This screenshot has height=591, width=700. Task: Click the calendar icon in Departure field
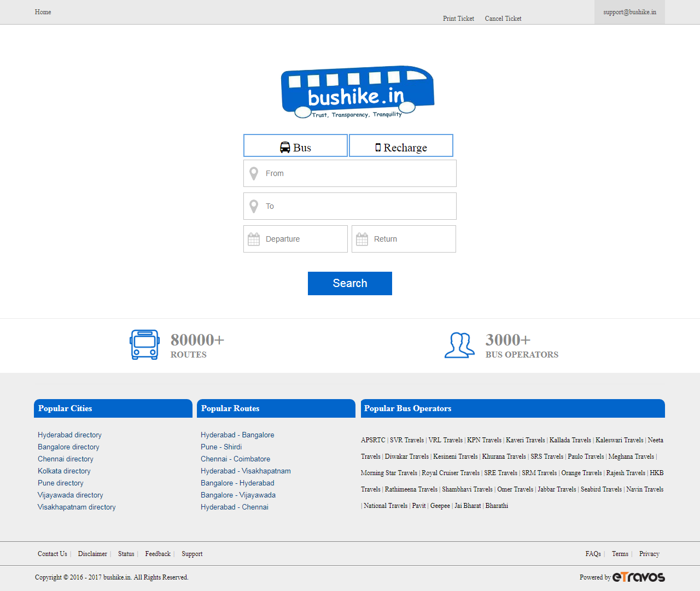pyautogui.click(x=254, y=239)
